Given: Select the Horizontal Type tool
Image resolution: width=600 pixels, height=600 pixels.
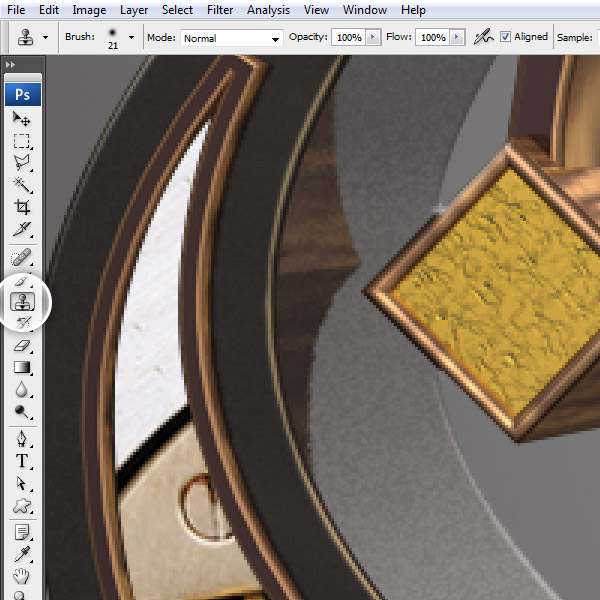Looking at the screenshot, I should (22, 461).
